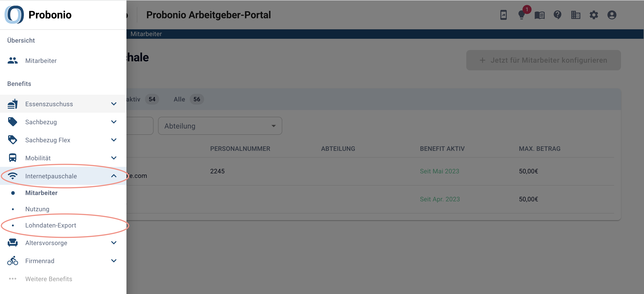This screenshot has height=294, width=644.
Task: Click the Probonio brand name in sidebar
Action: (x=50, y=15)
